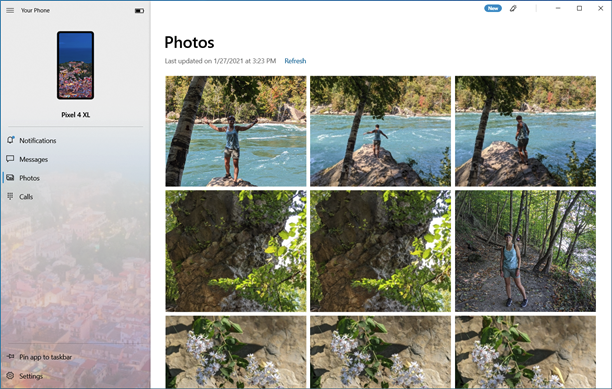Click the Settings gear icon

click(10, 375)
